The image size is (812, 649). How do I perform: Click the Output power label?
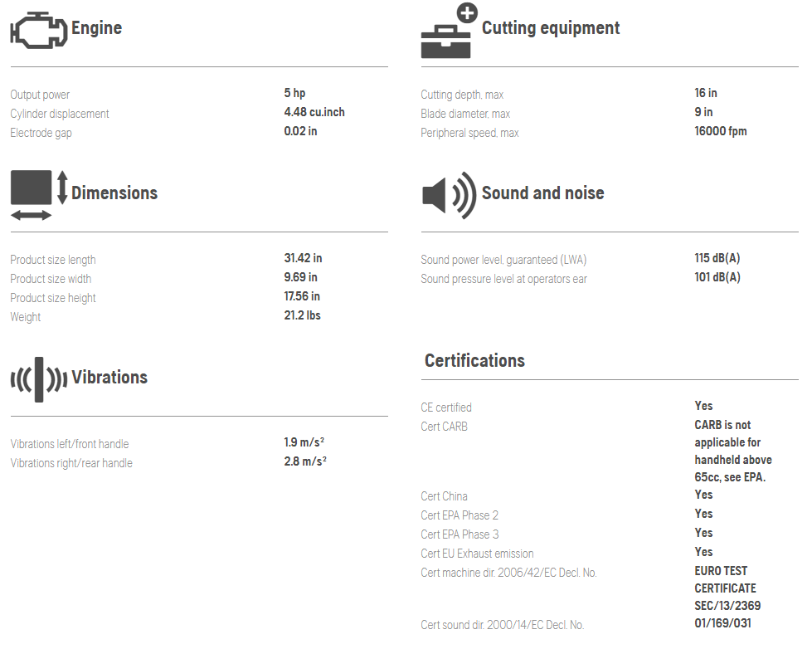[40, 95]
